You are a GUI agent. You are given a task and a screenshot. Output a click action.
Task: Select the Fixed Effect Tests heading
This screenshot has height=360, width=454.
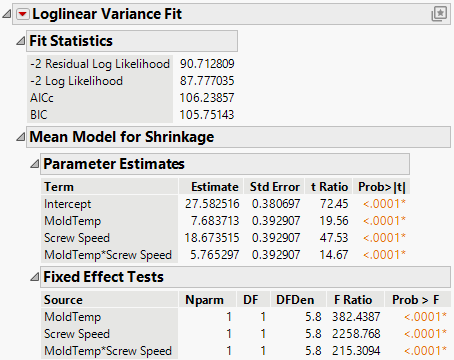[103, 277]
